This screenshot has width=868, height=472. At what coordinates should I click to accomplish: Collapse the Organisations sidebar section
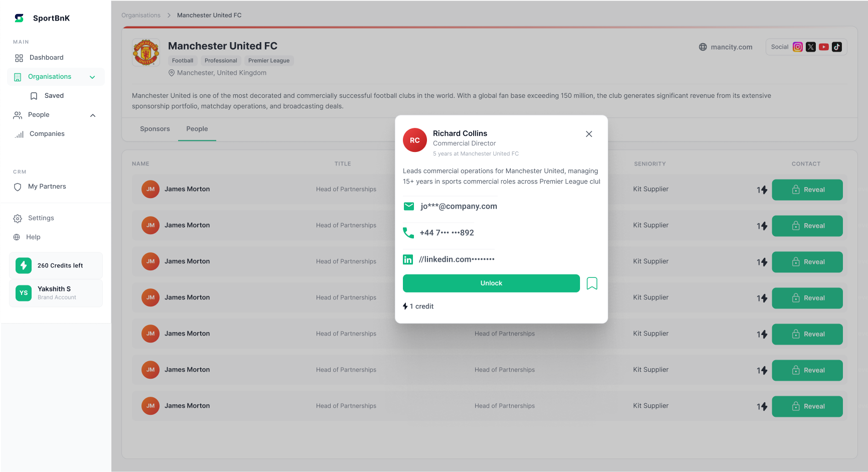pos(92,77)
